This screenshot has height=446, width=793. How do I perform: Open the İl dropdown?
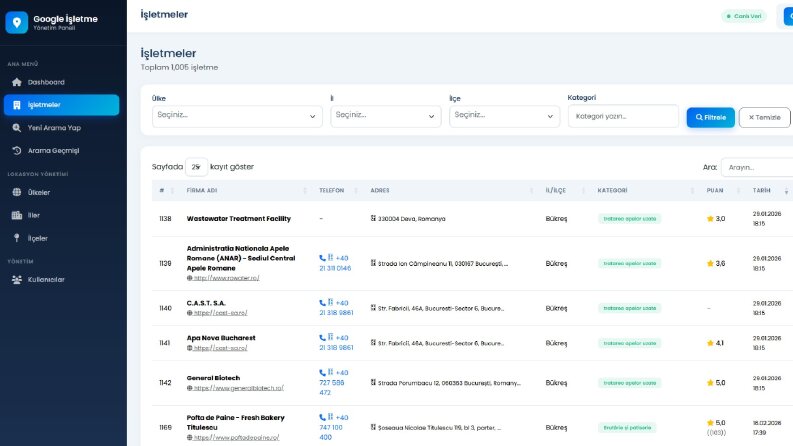386,116
